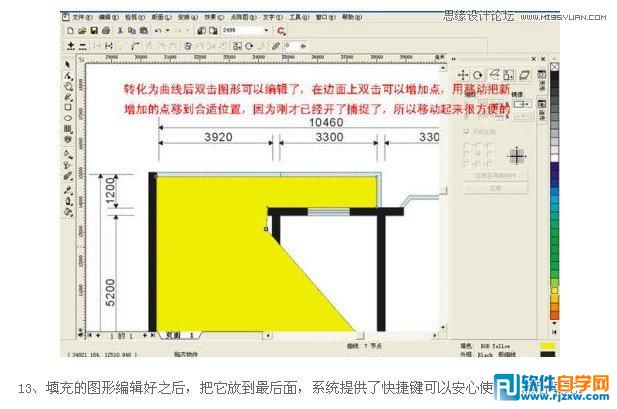Open the Size tab in transform docker

pyautogui.click(x=509, y=75)
